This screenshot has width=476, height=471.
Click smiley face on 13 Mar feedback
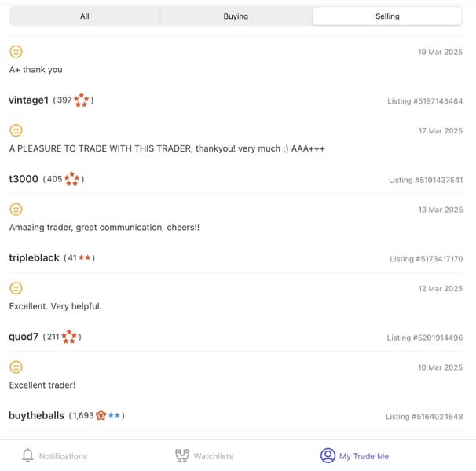[x=16, y=210]
